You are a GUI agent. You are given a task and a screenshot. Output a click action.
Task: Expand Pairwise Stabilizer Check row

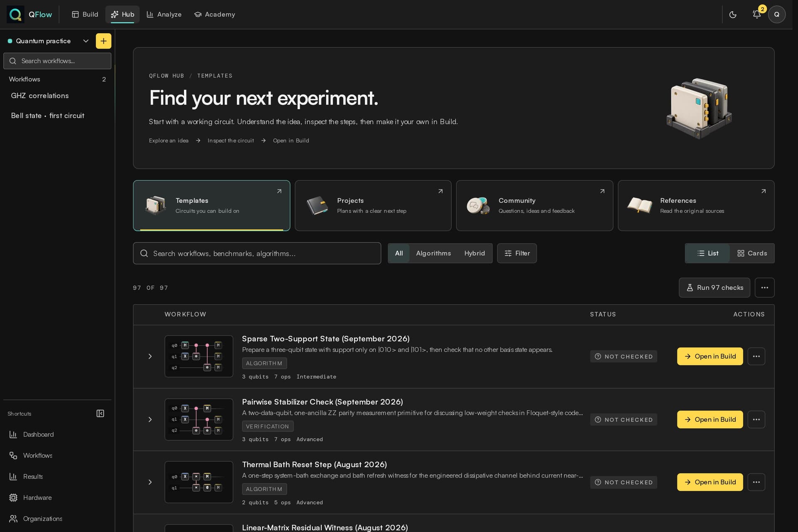(150, 420)
